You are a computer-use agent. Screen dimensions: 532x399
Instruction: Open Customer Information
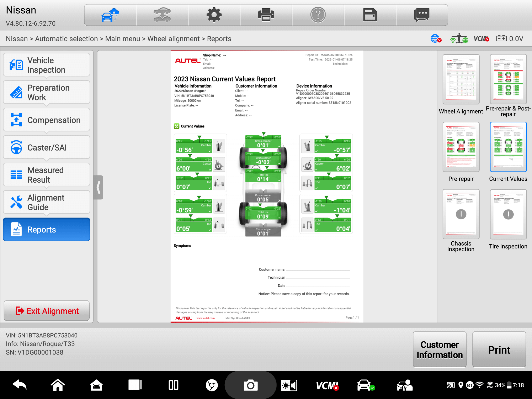[x=440, y=350]
